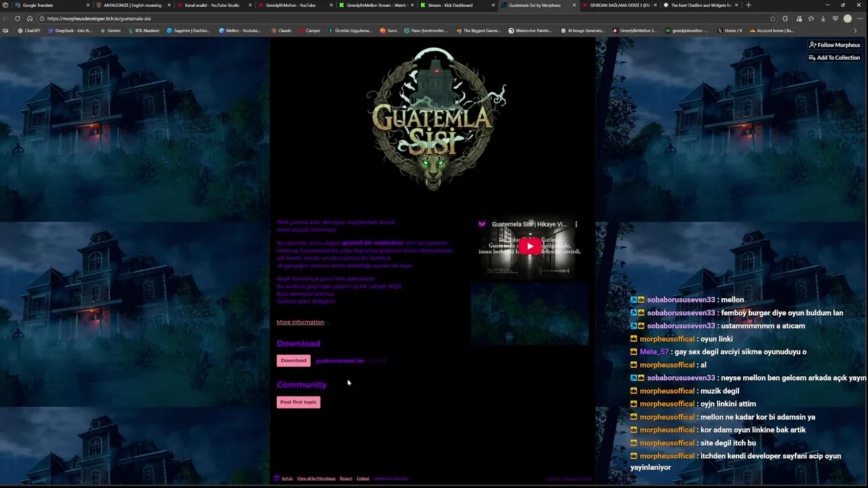Open the Mellon - Youtube bookmark

[x=239, y=30]
